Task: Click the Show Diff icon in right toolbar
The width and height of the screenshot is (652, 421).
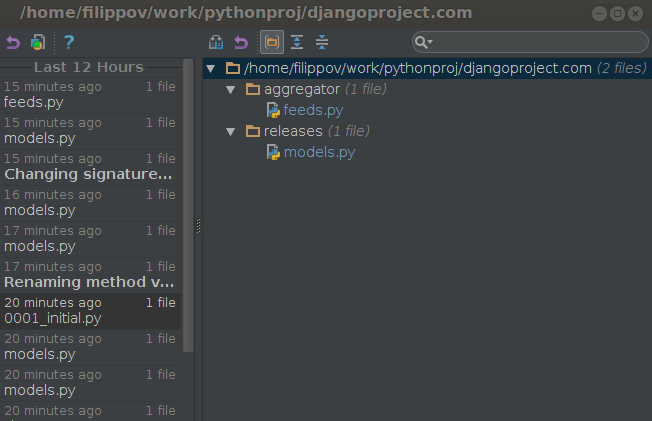Action: click(x=216, y=42)
